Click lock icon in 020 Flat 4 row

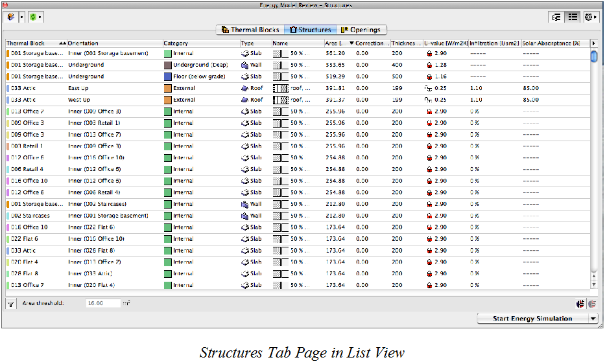coord(429,262)
